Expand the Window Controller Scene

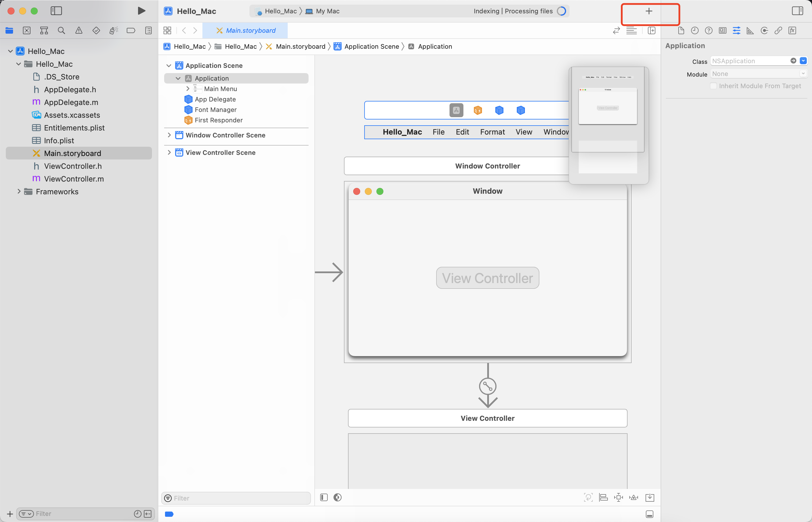169,135
